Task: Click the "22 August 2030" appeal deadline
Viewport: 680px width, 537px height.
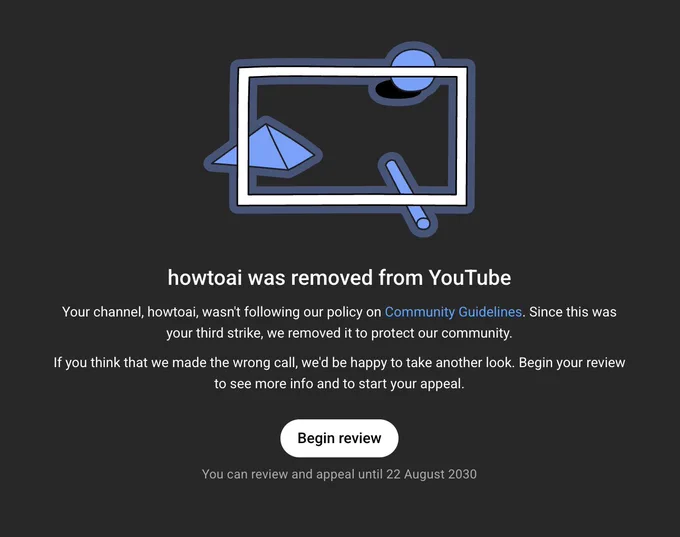Action: (432, 474)
